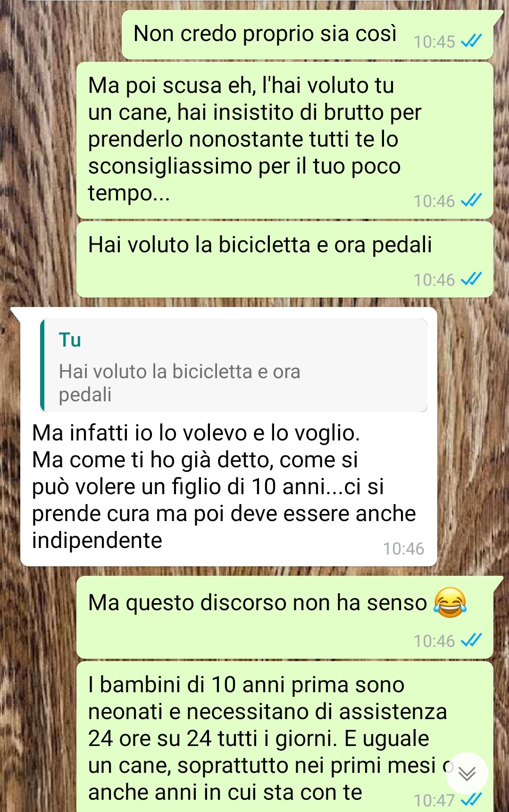Tap the 10:45 timestamp on the first message
The image size is (509, 812).
point(434,42)
